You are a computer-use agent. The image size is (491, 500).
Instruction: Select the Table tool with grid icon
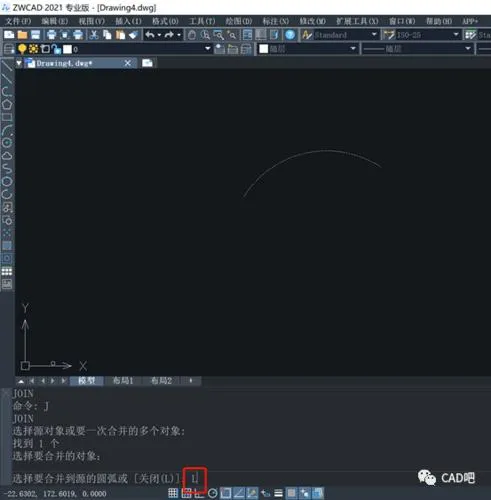tap(7, 271)
